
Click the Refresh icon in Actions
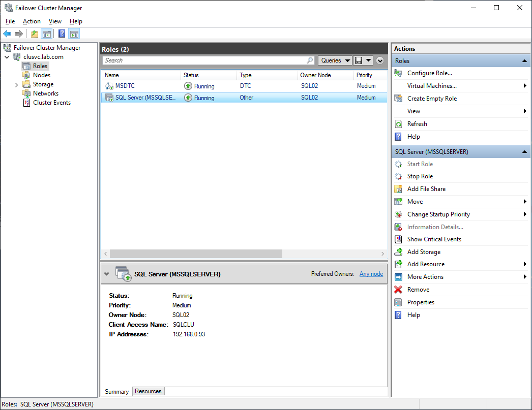click(x=398, y=124)
